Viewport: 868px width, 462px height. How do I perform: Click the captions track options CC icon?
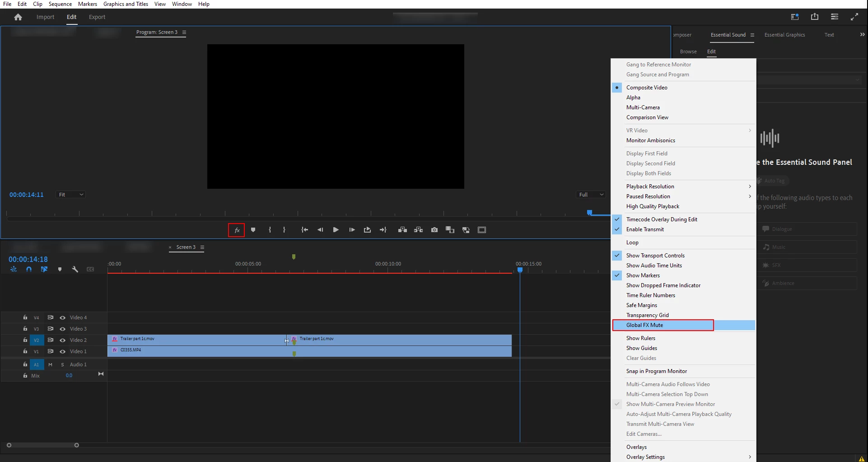90,269
